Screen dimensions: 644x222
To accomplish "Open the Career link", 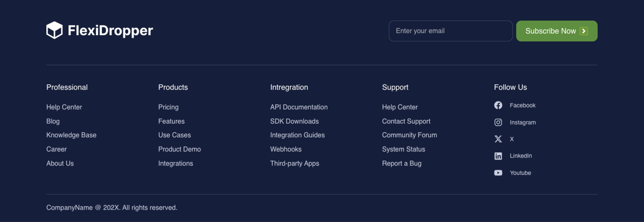I will [56, 149].
